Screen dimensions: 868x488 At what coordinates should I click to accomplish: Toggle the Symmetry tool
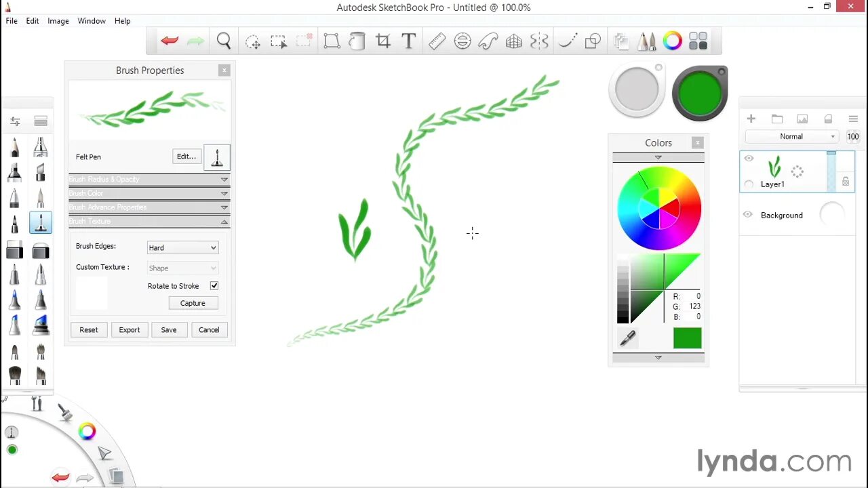point(539,41)
